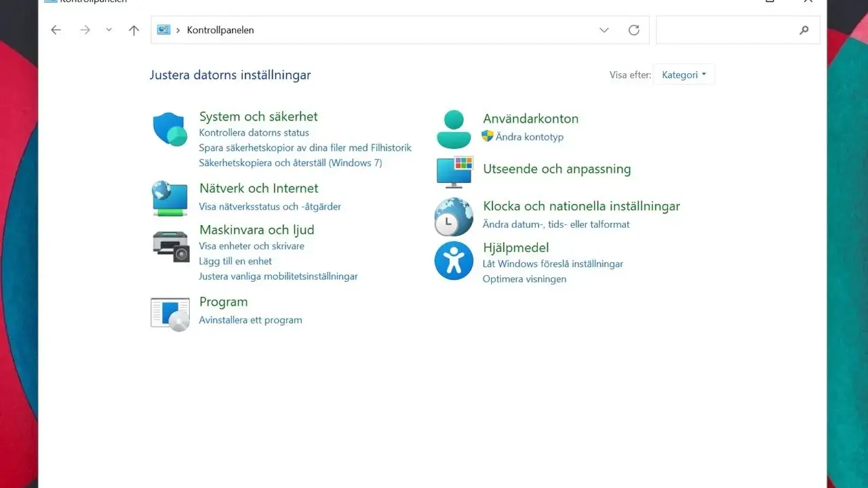
Task: Click the Hjälpmedel accessibility icon
Action: [454, 261]
